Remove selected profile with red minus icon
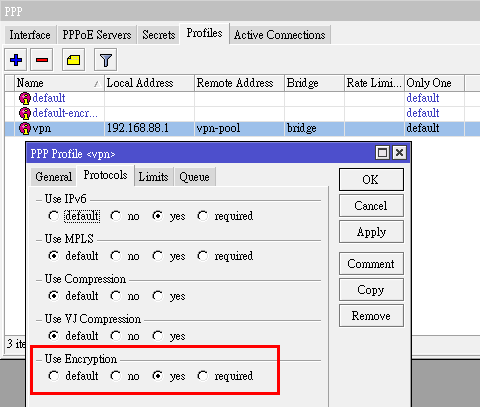This screenshot has width=480, height=407. tap(42, 60)
